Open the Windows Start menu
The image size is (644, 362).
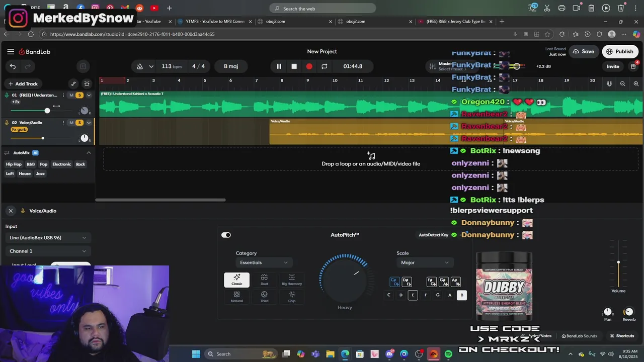click(x=196, y=354)
